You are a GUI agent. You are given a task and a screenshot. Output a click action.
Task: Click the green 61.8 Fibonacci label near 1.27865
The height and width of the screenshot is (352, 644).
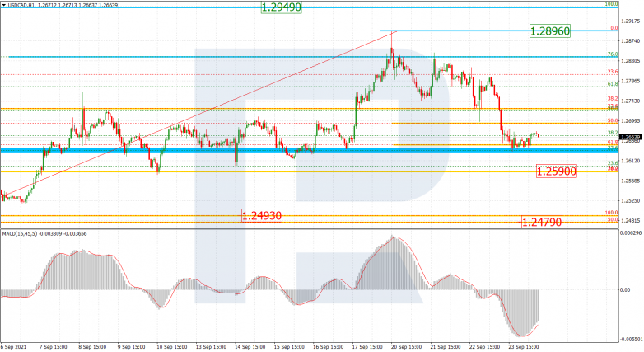point(613,84)
